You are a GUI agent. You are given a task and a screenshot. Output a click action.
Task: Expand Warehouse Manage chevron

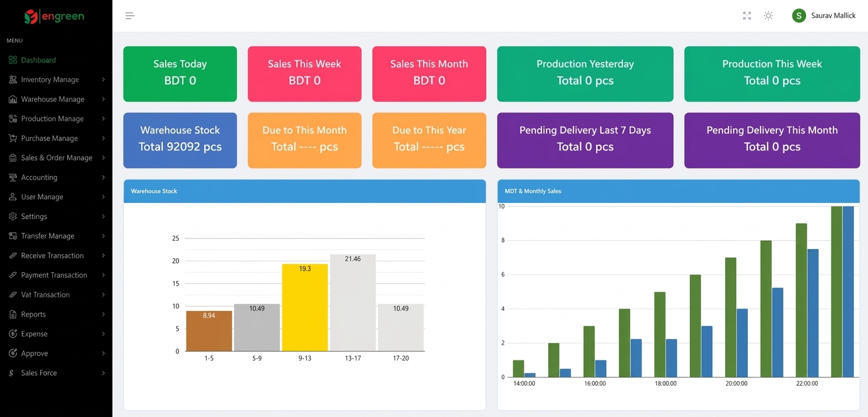coord(103,99)
